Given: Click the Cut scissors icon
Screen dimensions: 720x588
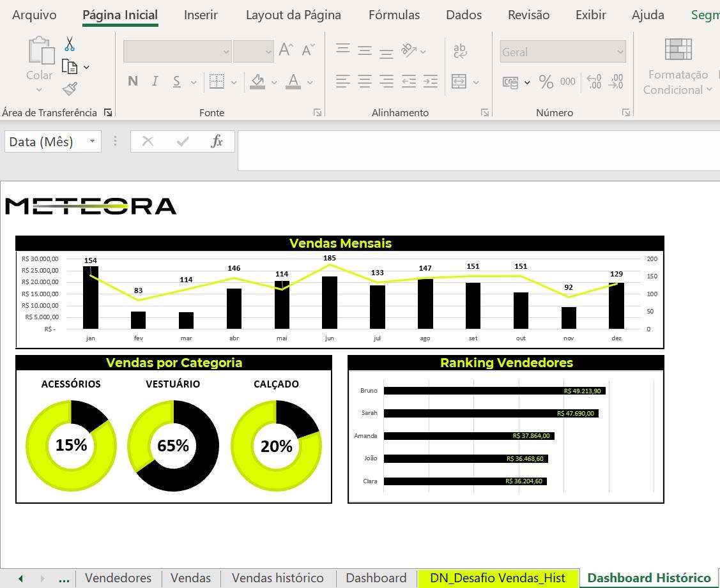Looking at the screenshot, I should click(x=70, y=44).
